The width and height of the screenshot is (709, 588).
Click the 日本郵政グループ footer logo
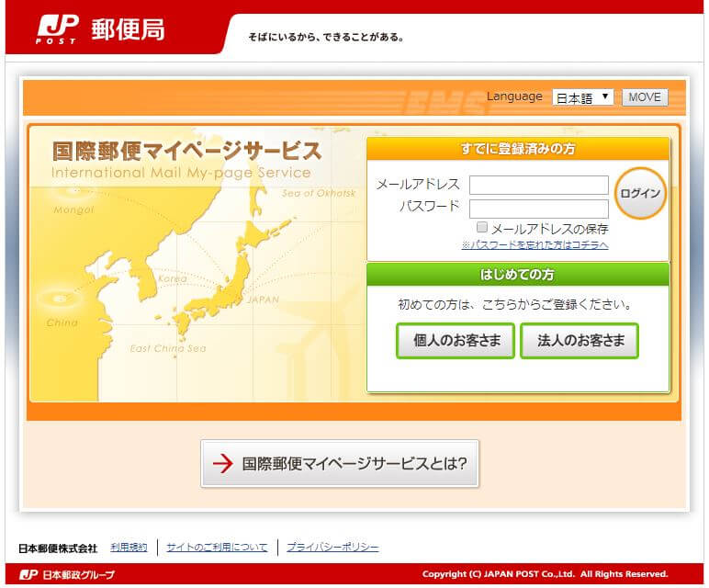click(67, 575)
